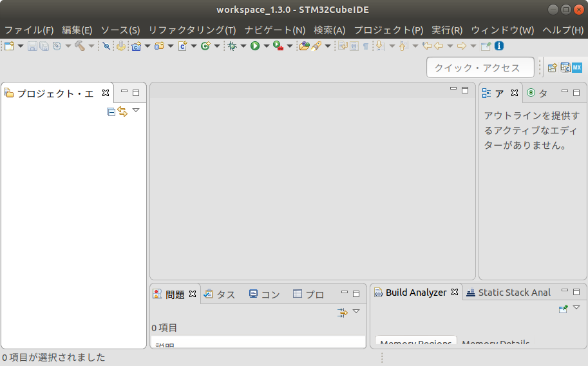Open the Build hammer dropdown arrow
Screen dimensions: 588x366
click(x=91, y=46)
